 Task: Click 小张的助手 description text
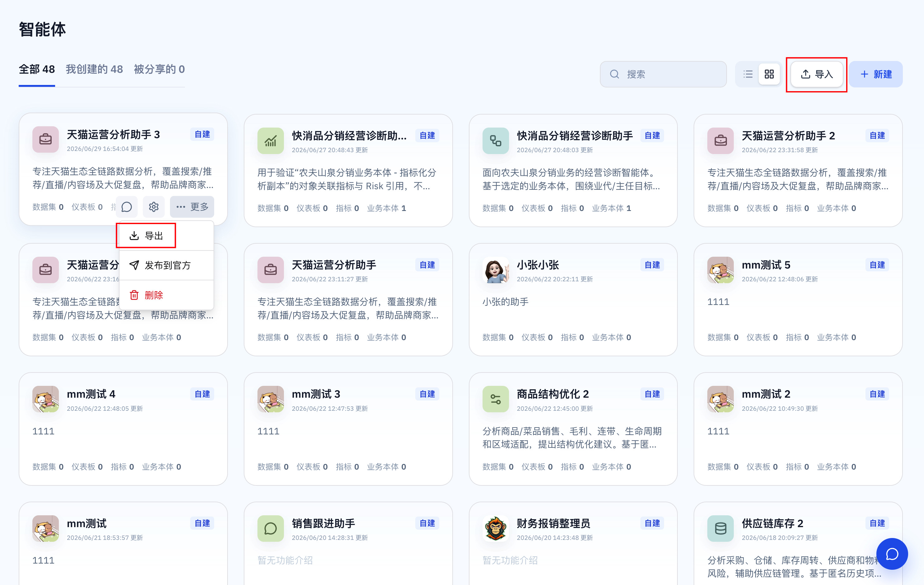[x=505, y=302]
